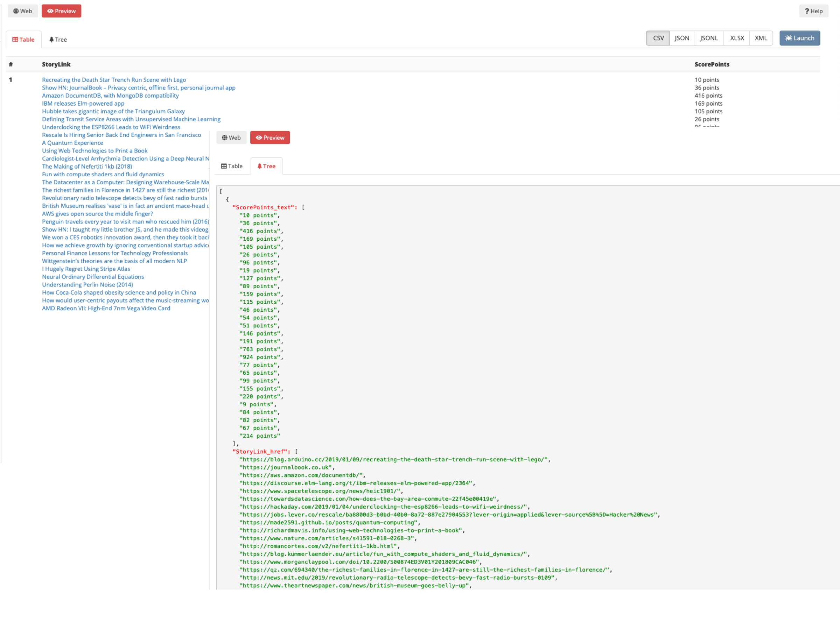Select XLSX export format
The image size is (840, 637).
(737, 38)
